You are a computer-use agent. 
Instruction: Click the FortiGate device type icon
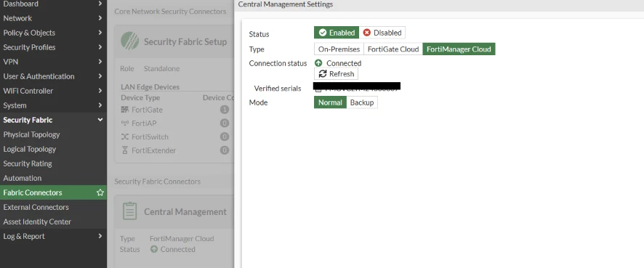tap(125, 110)
